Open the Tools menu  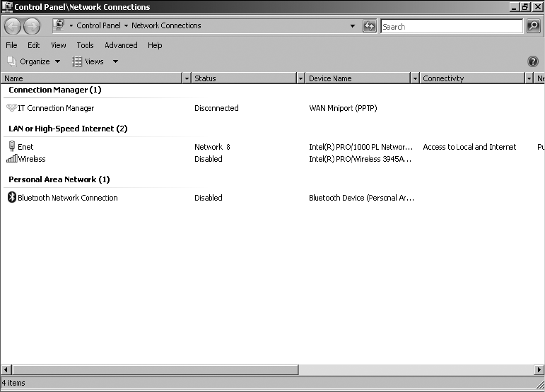[85, 45]
